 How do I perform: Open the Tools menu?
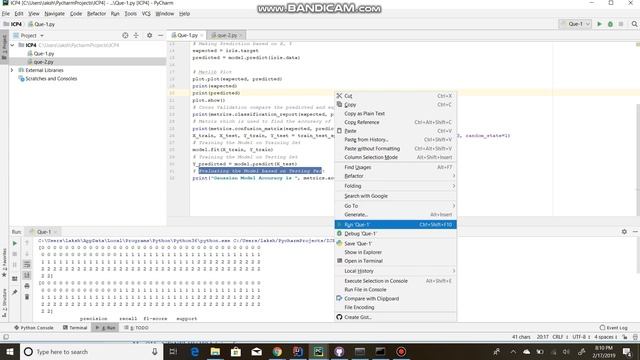pos(131,13)
